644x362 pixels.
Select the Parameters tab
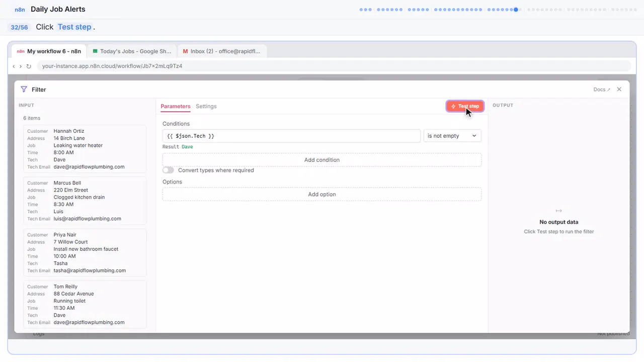[x=176, y=106]
